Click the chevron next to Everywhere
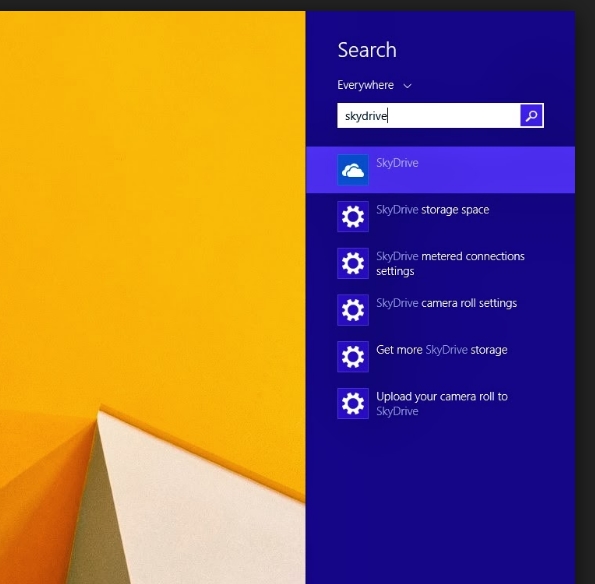This screenshot has height=584, width=595. [407, 86]
